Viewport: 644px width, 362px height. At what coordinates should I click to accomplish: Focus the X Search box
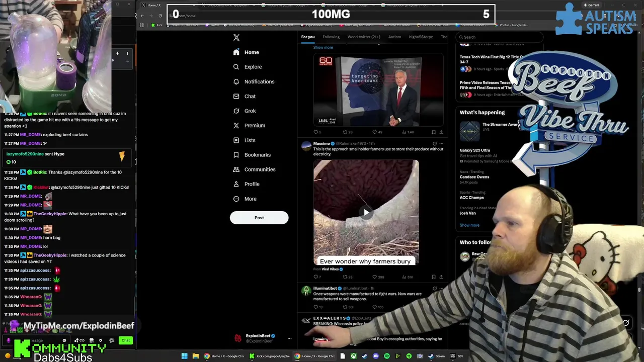click(501, 37)
